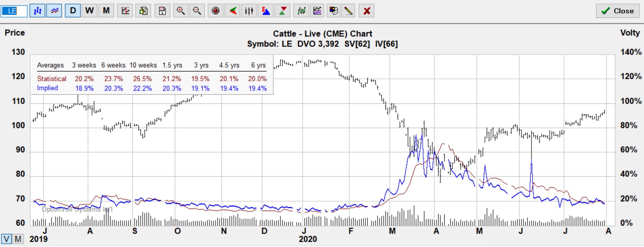Click the Close button

[618, 11]
